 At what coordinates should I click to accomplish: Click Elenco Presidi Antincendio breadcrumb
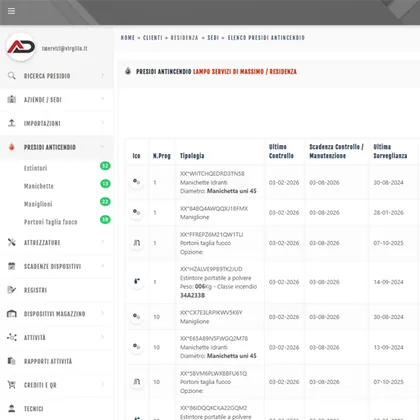[266, 38]
